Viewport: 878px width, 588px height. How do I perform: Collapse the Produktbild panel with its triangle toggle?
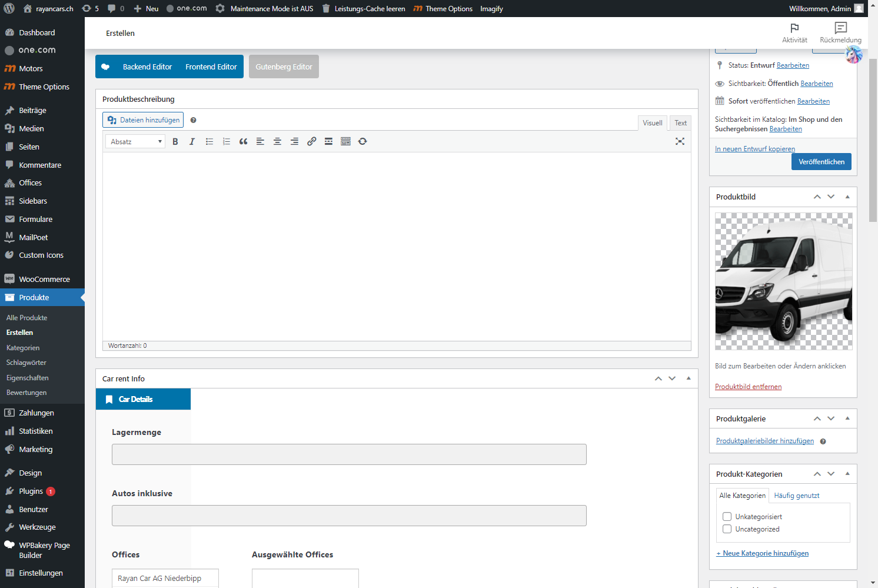pyautogui.click(x=847, y=197)
